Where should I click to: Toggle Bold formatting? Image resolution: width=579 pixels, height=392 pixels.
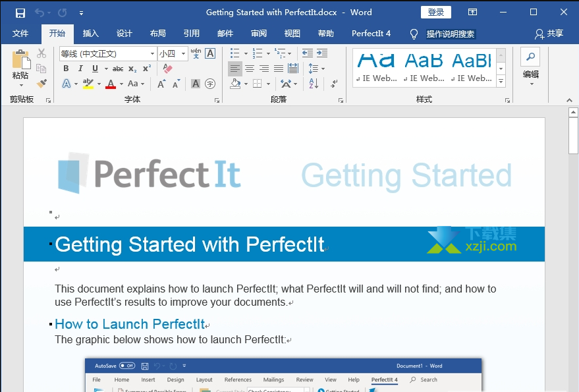pyautogui.click(x=66, y=69)
